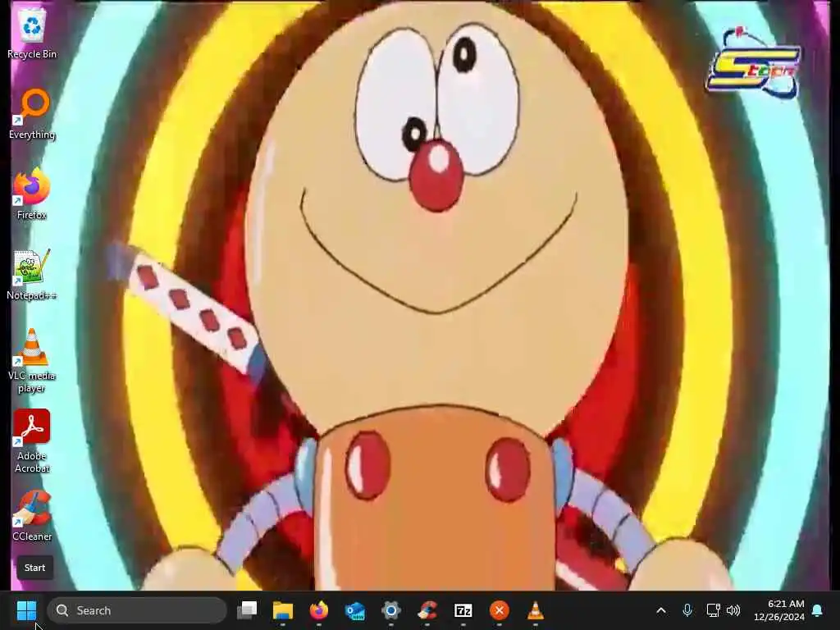Select the Firefox desktop shortcut

(32, 194)
